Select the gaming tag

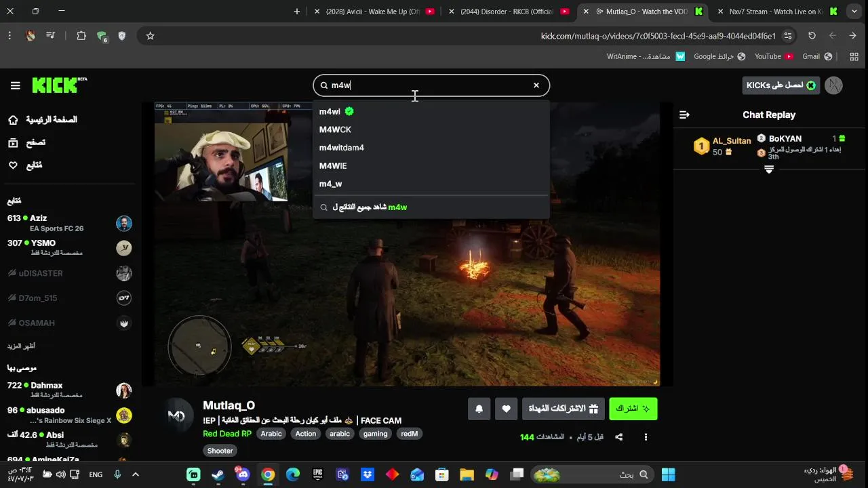click(x=375, y=434)
